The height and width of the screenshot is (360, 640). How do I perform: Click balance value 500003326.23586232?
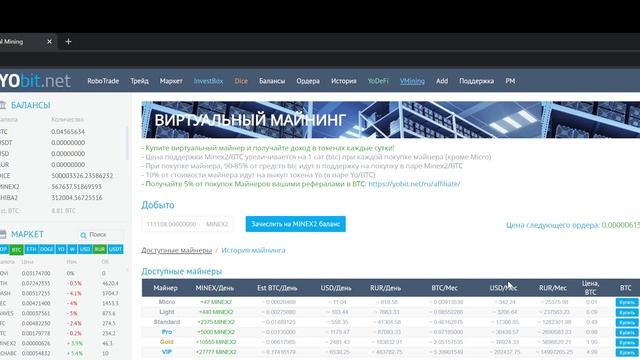coord(82,176)
